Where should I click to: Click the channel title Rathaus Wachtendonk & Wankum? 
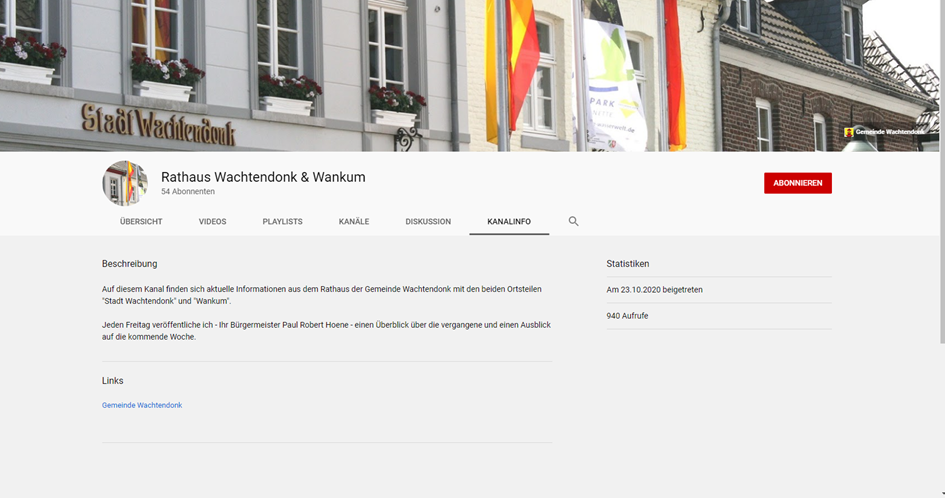pos(263,177)
